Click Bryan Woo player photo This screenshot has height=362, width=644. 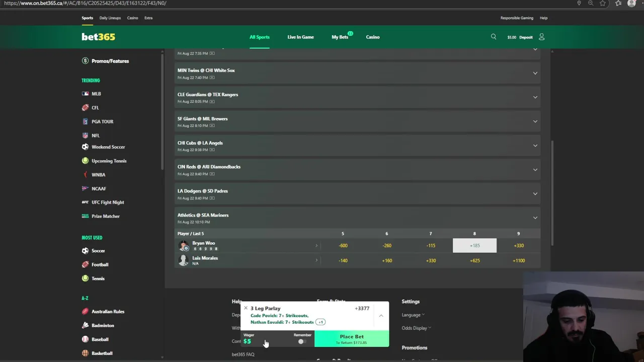point(184,245)
